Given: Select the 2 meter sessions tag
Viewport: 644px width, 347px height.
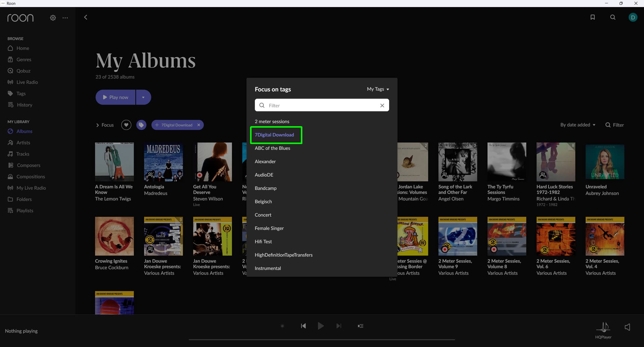Looking at the screenshot, I should (272, 121).
